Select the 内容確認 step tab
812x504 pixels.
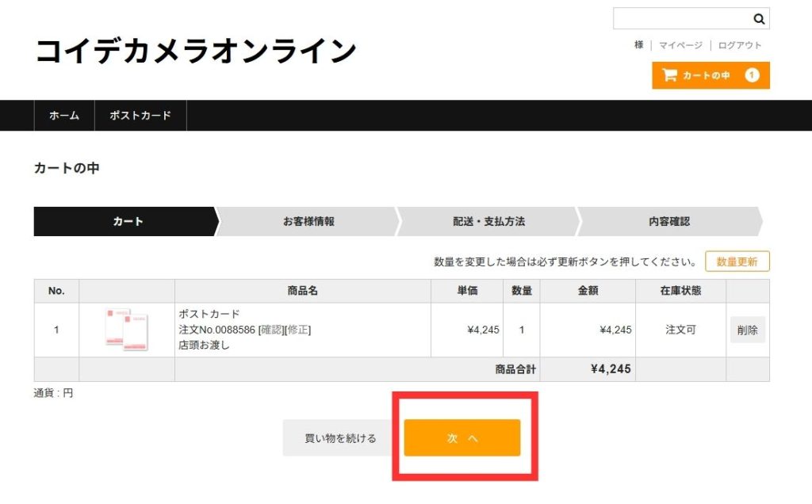click(x=668, y=222)
